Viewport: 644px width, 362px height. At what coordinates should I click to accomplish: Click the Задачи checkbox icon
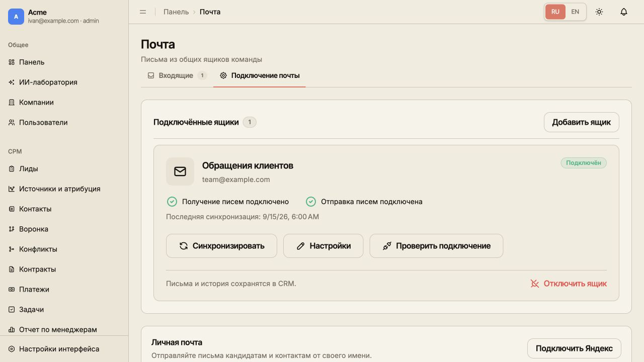pos(12,310)
